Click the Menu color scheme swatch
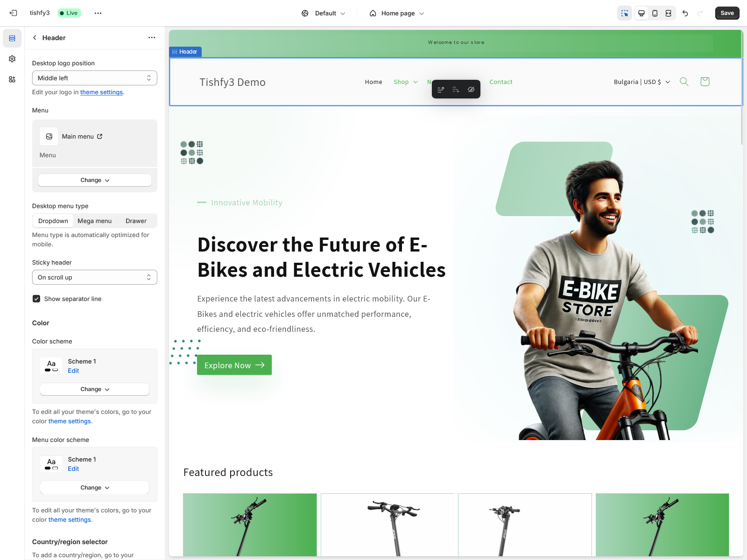The width and height of the screenshot is (747, 560). 51,464
